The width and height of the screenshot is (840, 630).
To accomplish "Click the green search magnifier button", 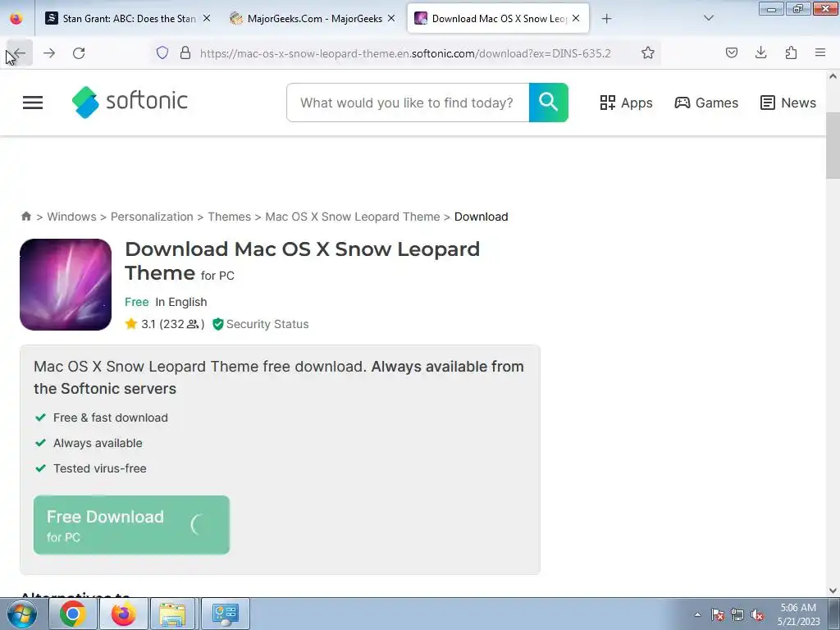I will [549, 103].
